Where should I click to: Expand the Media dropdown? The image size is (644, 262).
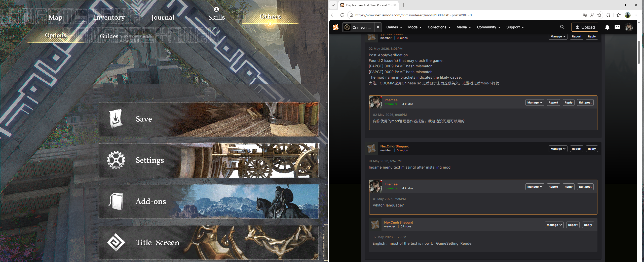point(464,27)
